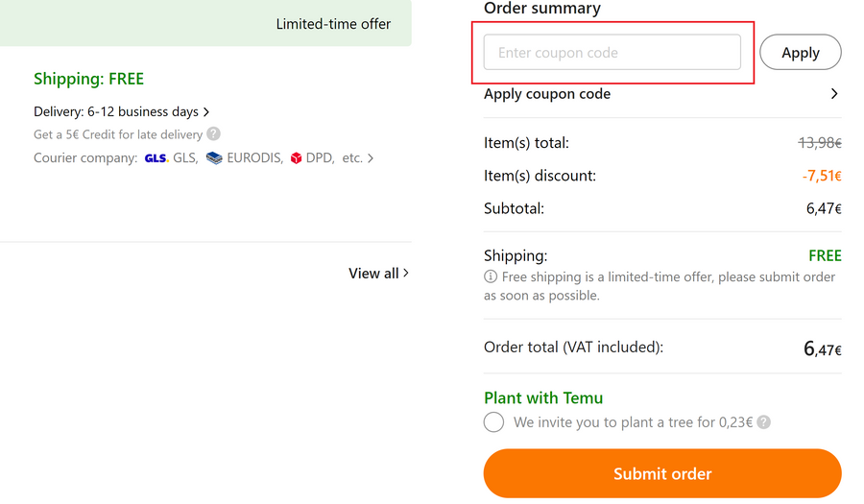Open late delivery credit help icon
The height and width of the screenshot is (504, 864).
214,134
